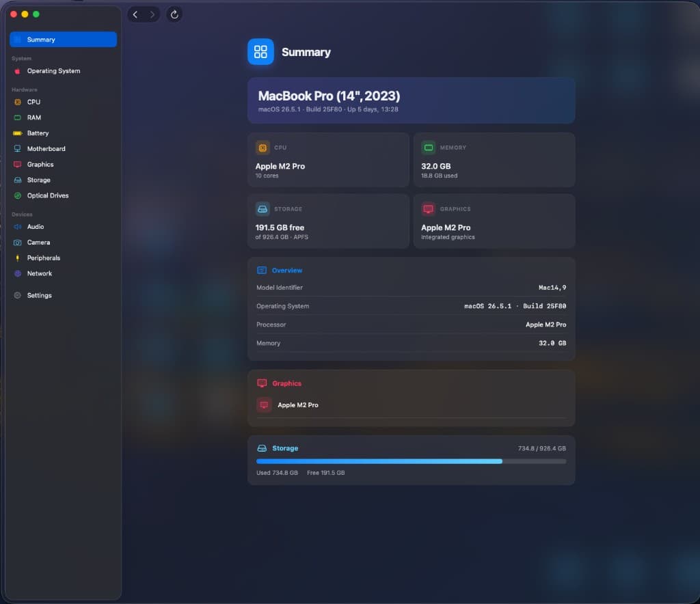Click the Graphics sidebar monitor icon
Screen dimensions: 700x604
[17, 165]
